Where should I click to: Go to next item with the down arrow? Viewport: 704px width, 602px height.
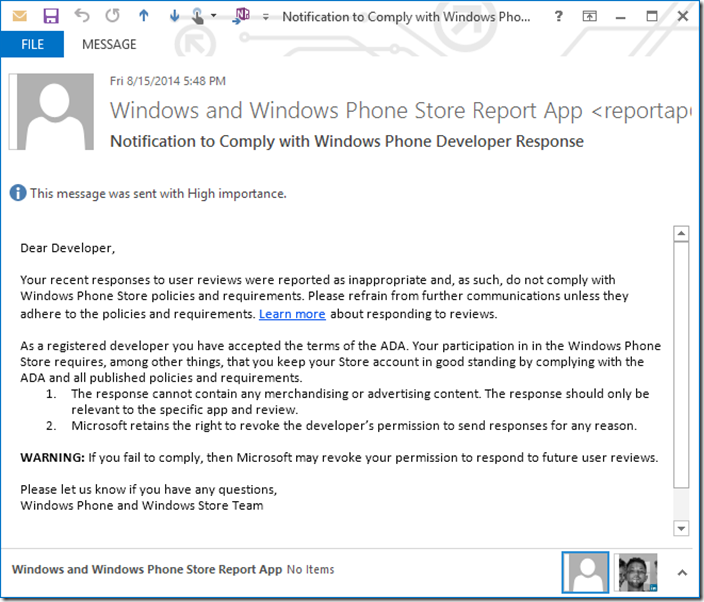[x=174, y=16]
